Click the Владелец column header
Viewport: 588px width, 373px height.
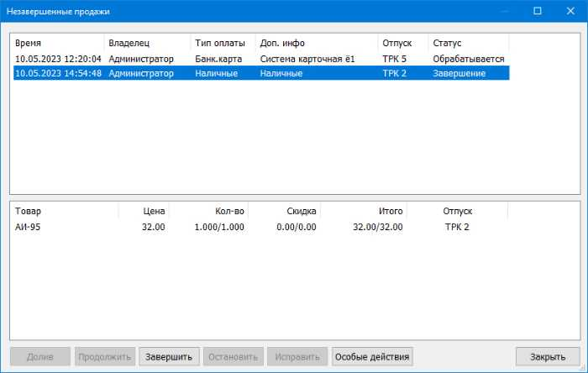[x=146, y=43]
